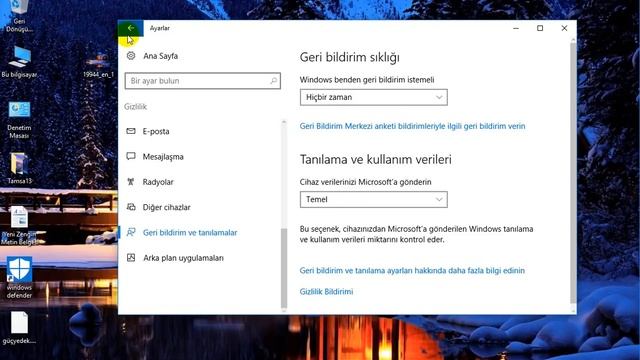
Task: Click the Tanılama ve kullanım verileri heading
Action: (376, 159)
